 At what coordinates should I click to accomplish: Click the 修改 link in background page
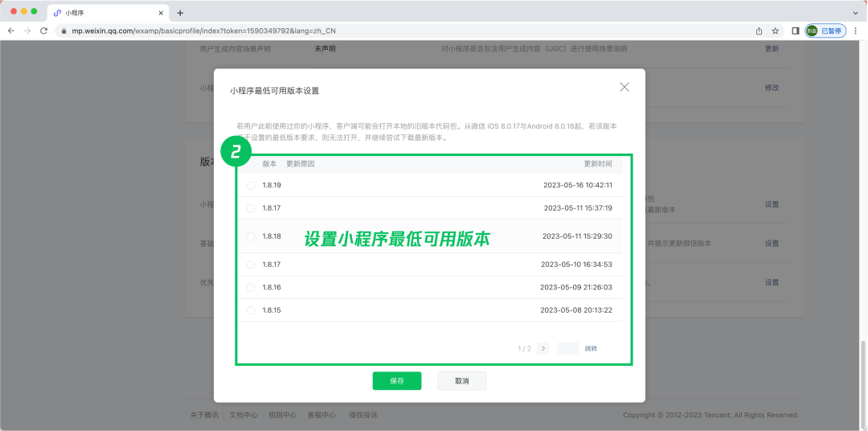pos(772,88)
